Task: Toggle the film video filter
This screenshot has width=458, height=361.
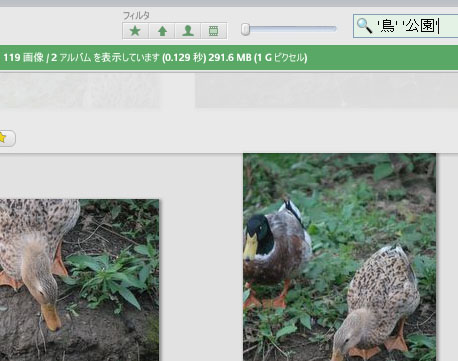Action: tap(214, 31)
